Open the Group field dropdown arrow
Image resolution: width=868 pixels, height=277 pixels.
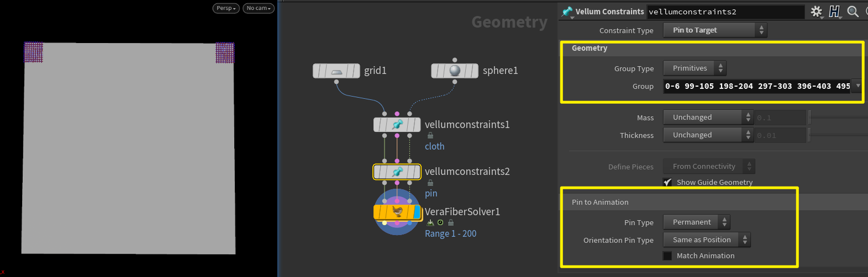858,86
